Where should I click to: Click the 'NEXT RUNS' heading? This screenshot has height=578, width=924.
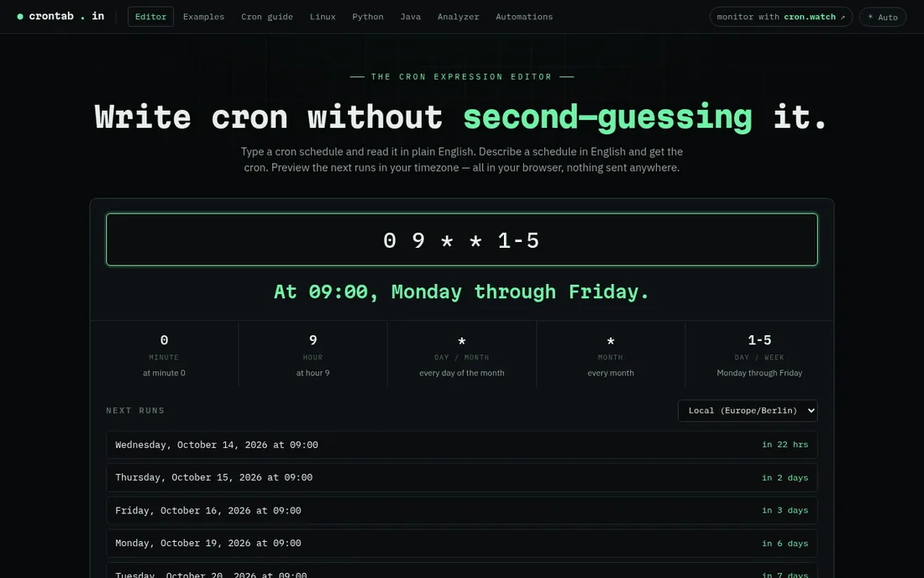(135, 411)
